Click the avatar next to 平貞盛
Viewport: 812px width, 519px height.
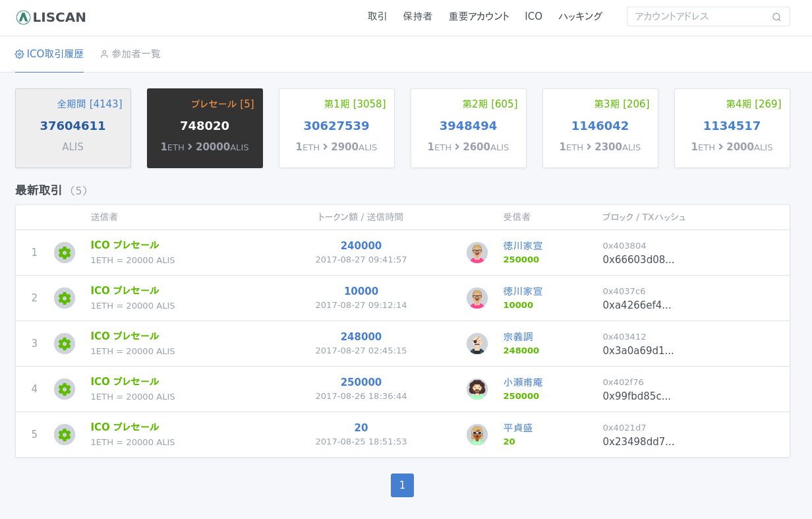point(477,435)
